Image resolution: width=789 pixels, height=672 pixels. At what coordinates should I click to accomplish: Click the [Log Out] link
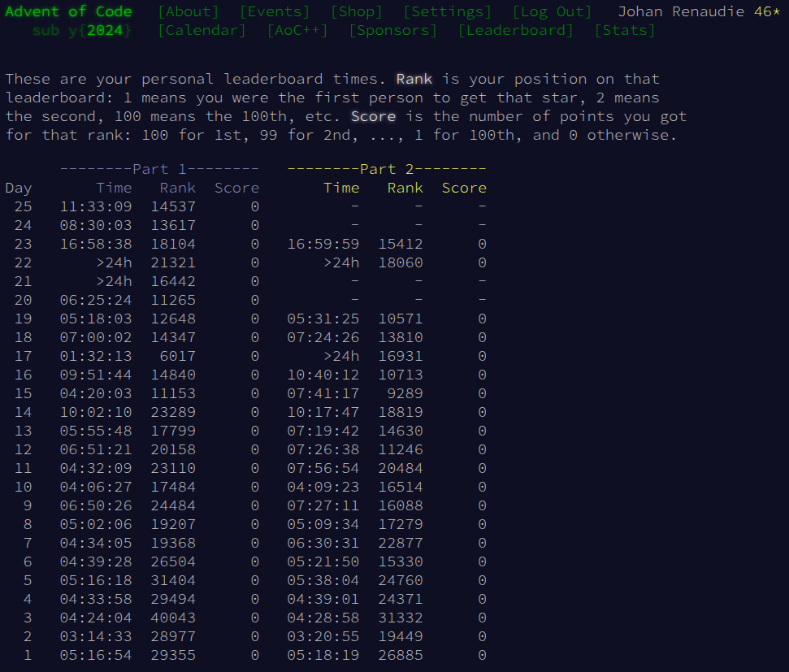coord(552,11)
